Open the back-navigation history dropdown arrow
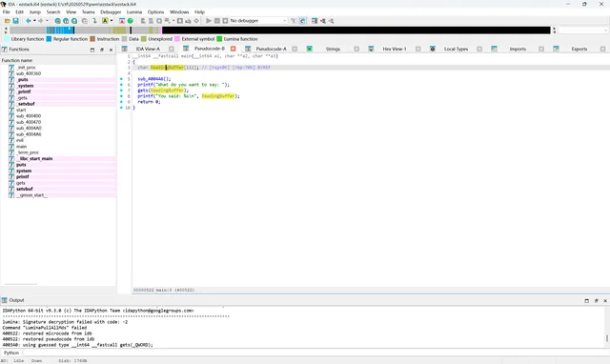This screenshot has height=364, width=610. point(34,21)
